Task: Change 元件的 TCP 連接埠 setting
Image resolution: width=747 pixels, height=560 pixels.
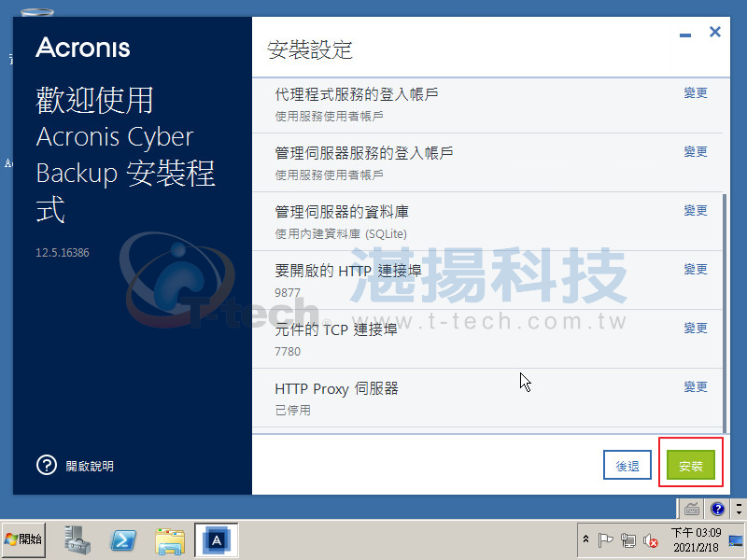Action: (696, 329)
